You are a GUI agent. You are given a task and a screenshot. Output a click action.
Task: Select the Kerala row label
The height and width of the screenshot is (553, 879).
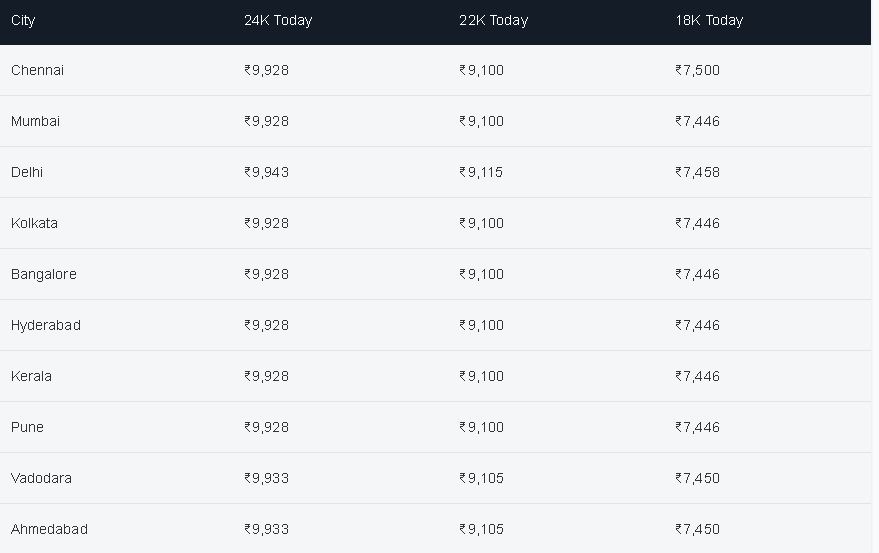[x=31, y=376]
